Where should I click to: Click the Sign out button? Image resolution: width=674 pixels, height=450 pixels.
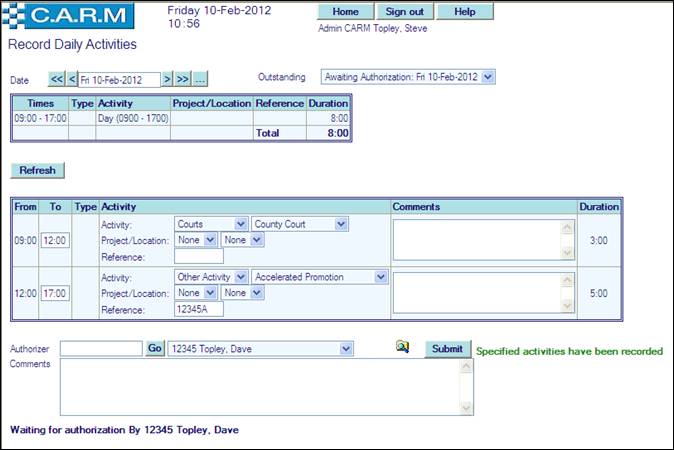point(405,12)
